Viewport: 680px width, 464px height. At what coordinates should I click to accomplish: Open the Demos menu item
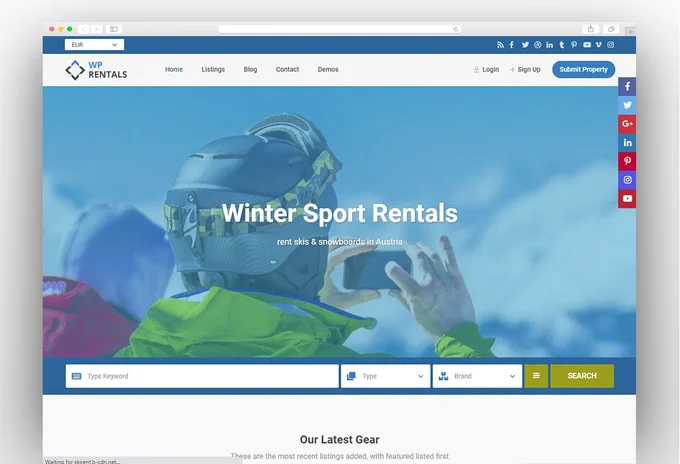(328, 69)
